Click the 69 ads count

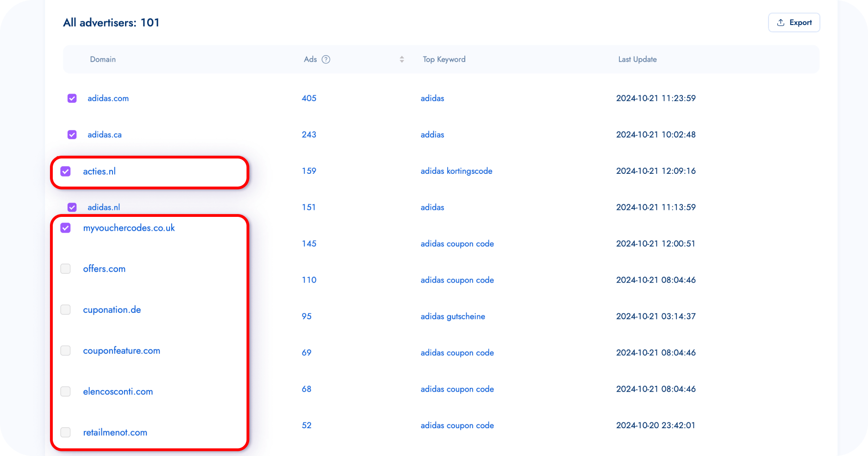tap(306, 353)
